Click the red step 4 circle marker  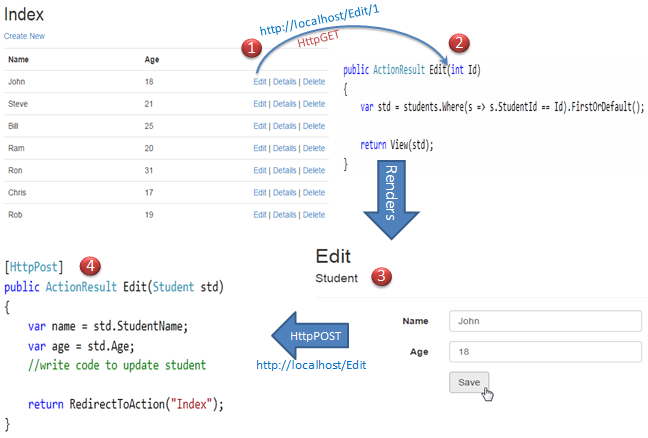point(90,266)
